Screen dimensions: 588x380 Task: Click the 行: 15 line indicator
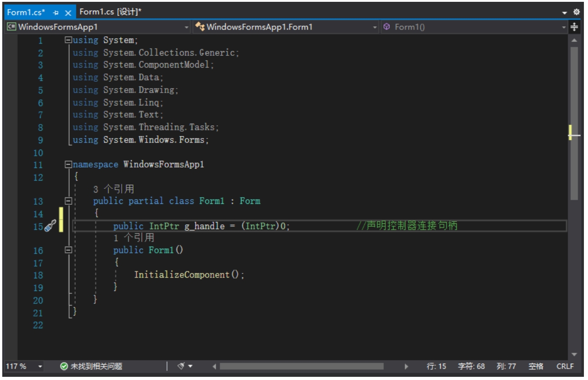click(437, 366)
